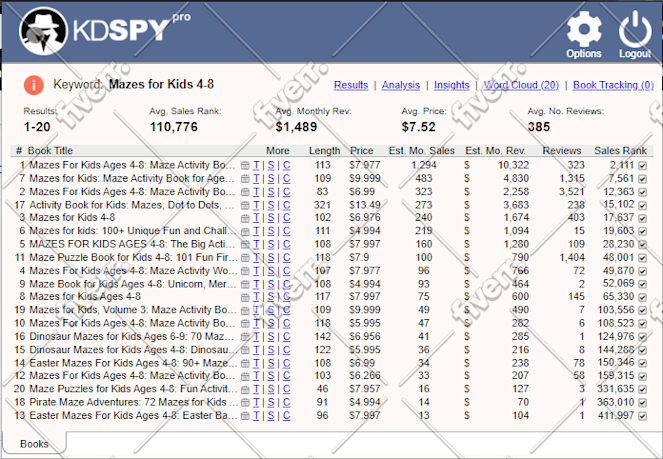Click T link for Activity Book for Kids row
Screen dimensions: 663x459
(x=256, y=205)
